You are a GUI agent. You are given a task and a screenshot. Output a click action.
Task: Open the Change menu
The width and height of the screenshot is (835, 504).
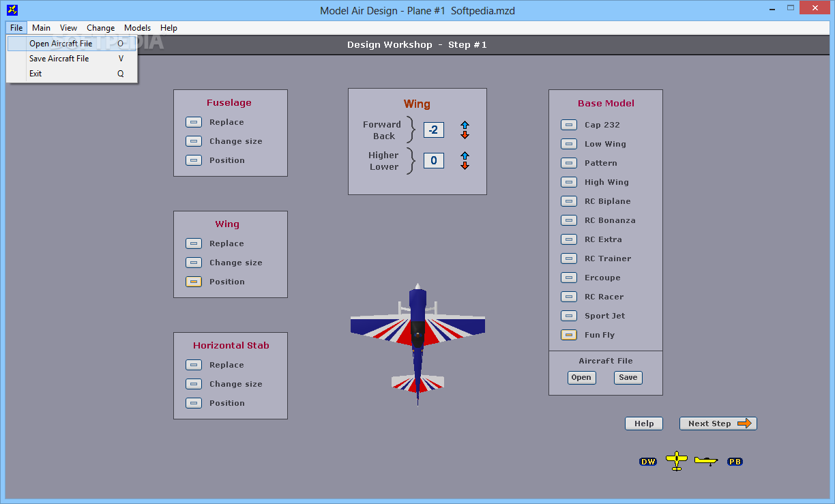point(101,28)
